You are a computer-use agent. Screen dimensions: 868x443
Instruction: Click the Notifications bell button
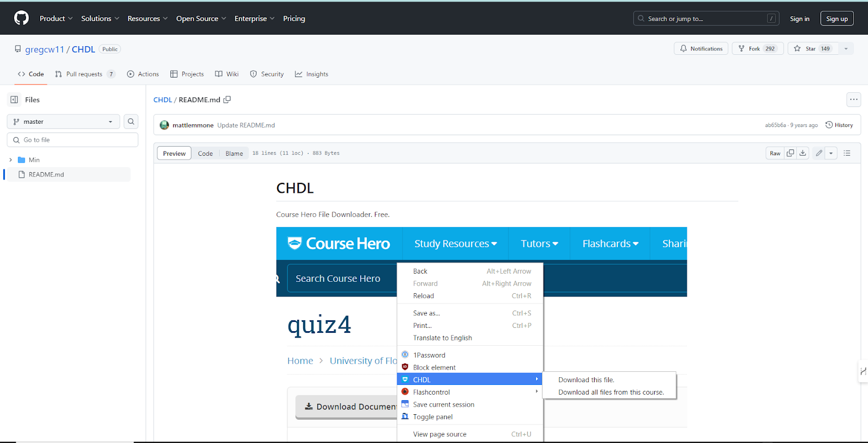(701, 48)
